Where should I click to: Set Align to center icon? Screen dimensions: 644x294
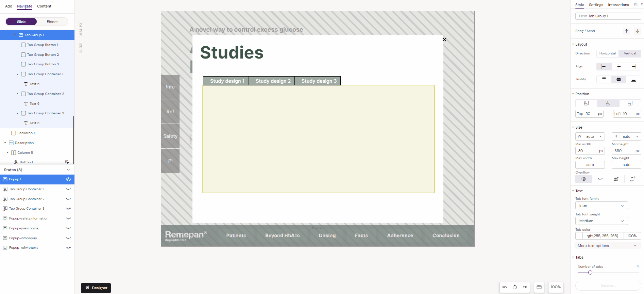tap(619, 66)
